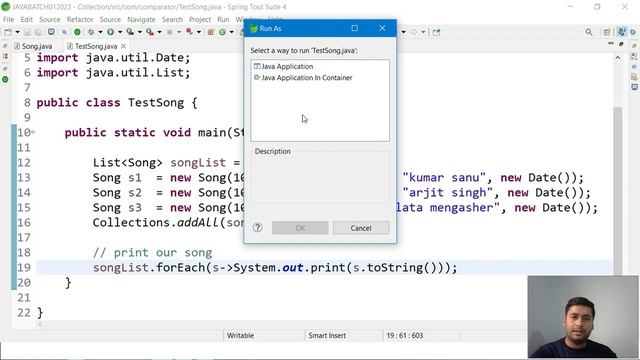Click the OK button in Run As dialog
Screen dimensions: 640x360
300,228
